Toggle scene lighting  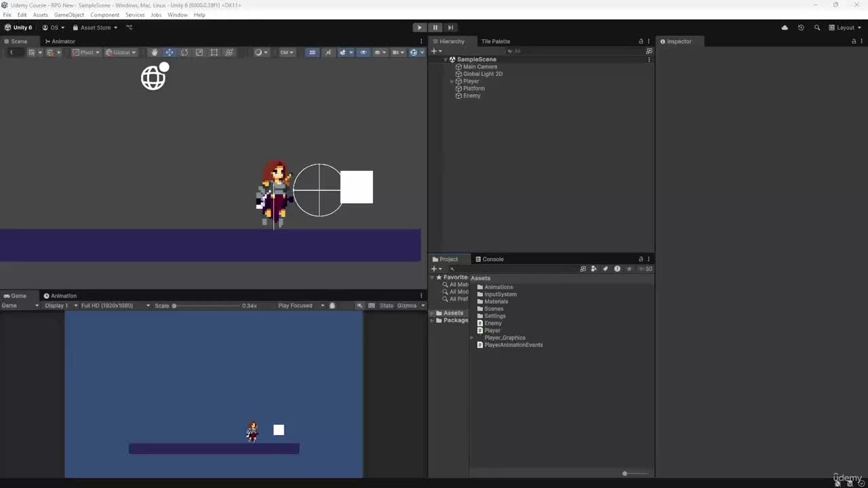[x=328, y=52]
